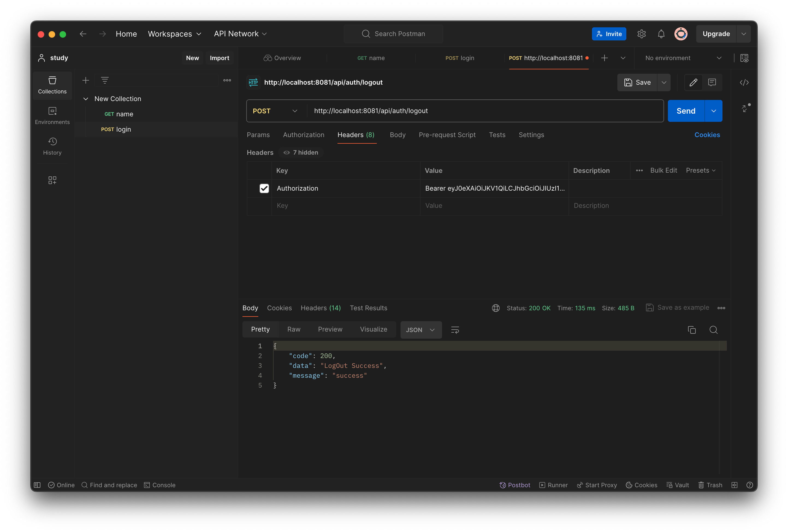
Task: Open the Environments panel
Action: point(52,115)
